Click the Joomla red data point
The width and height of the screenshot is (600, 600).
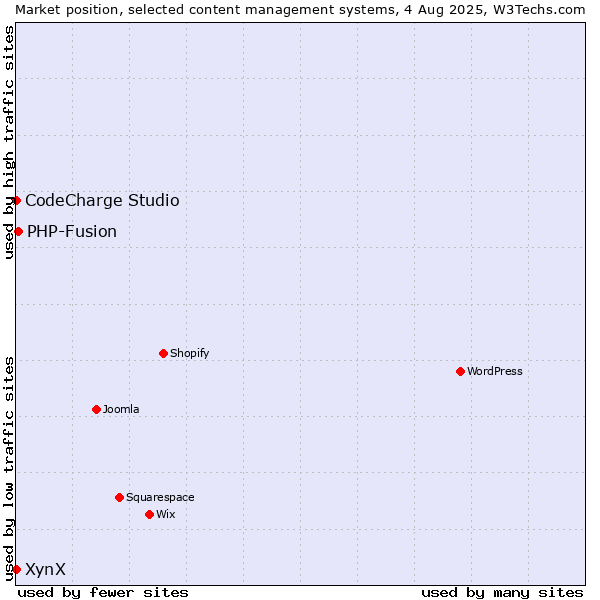96,410
